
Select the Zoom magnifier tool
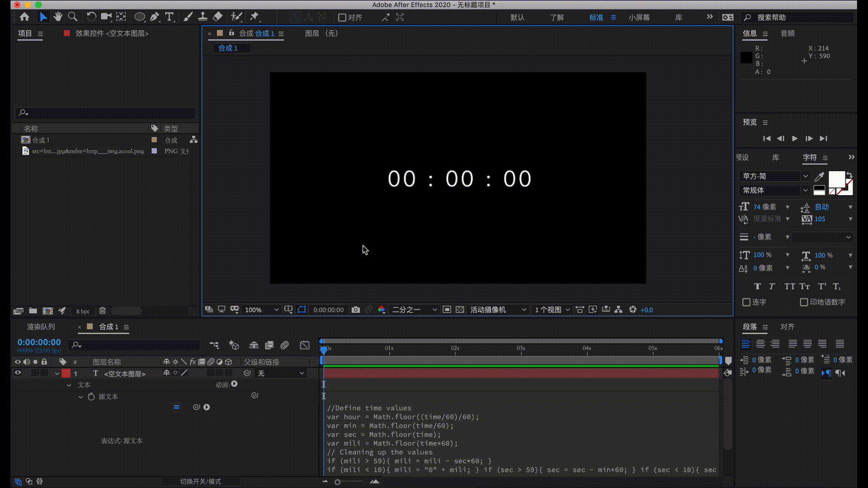click(x=72, y=17)
